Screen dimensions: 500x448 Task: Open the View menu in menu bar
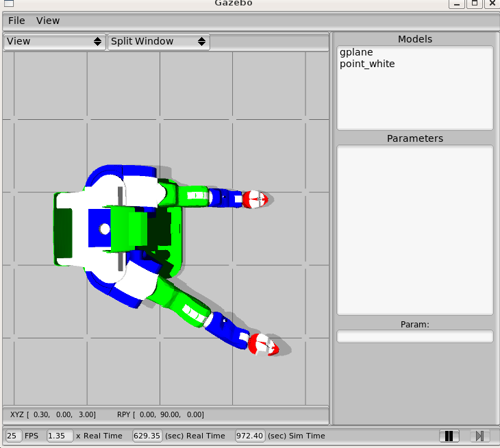[x=48, y=21]
